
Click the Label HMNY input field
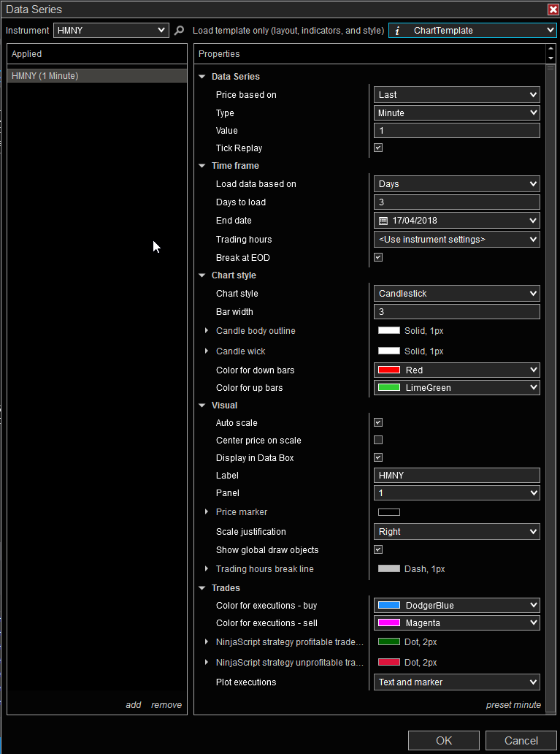click(456, 476)
